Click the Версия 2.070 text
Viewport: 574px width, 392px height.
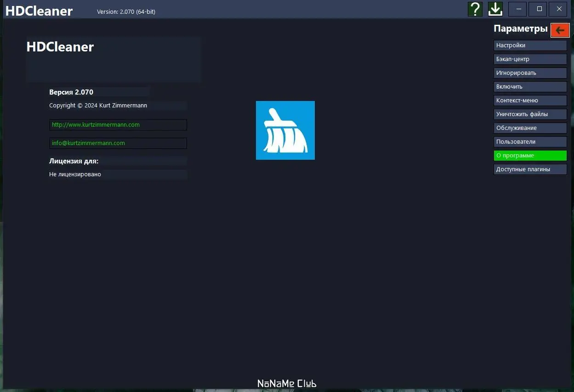pyautogui.click(x=71, y=92)
